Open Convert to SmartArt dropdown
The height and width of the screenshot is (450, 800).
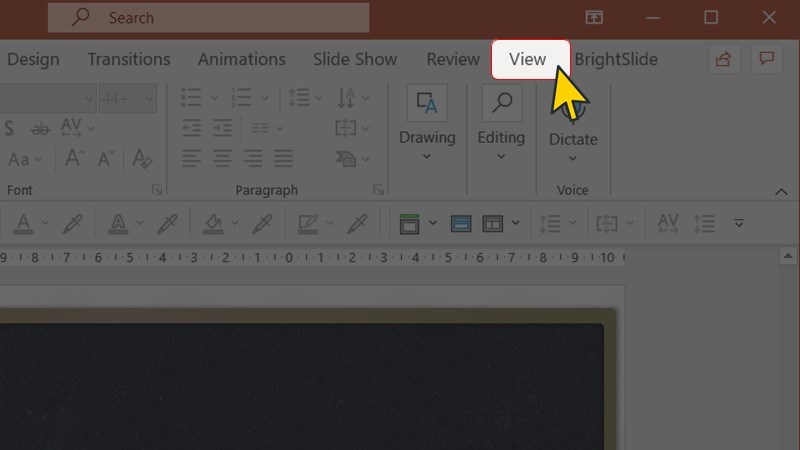pyautogui.click(x=352, y=159)
